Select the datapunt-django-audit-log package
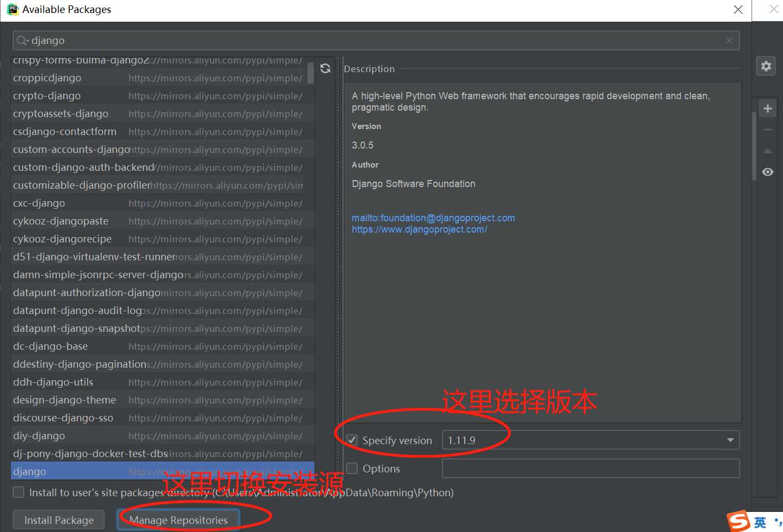Screen dimensions: 783x532 (x=163, y=310)
